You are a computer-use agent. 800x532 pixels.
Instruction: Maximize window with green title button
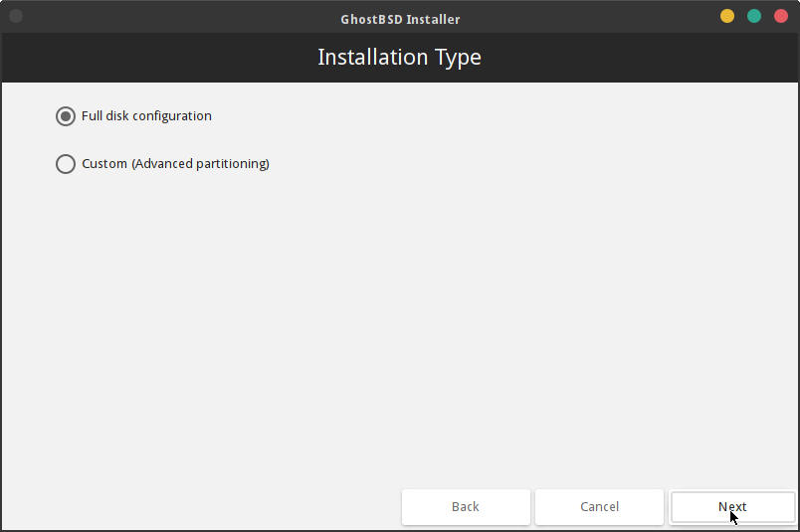(x=754, y=16)
